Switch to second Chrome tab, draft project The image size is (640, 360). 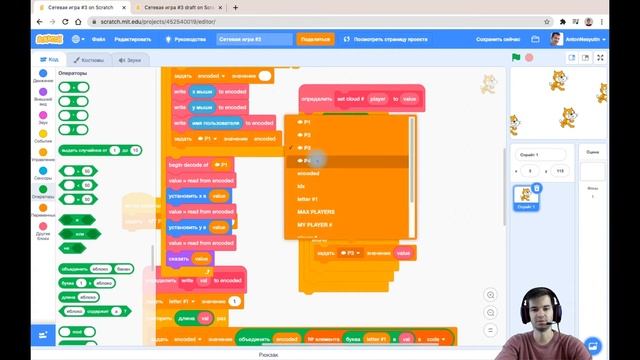(x=178, y=7)
